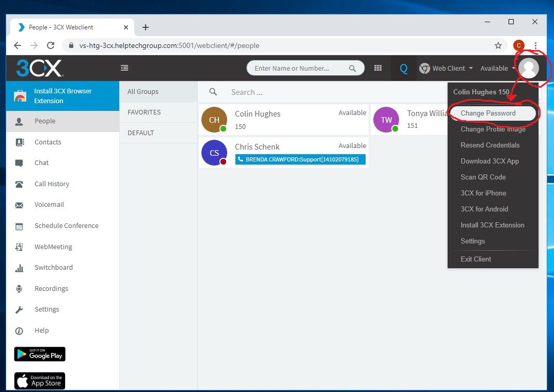Click the Switchboard bar chart icon
The image size is (554, 392).
click(x=19, y=268)
